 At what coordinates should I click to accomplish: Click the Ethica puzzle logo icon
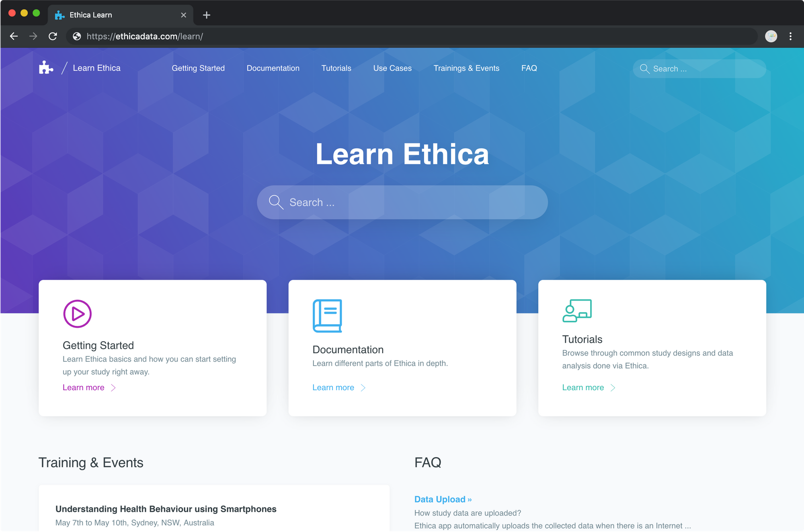click(46, 68)
